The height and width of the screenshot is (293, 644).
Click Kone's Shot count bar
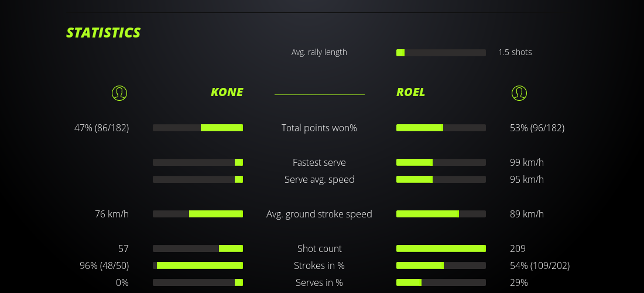[x=198, y=248]
